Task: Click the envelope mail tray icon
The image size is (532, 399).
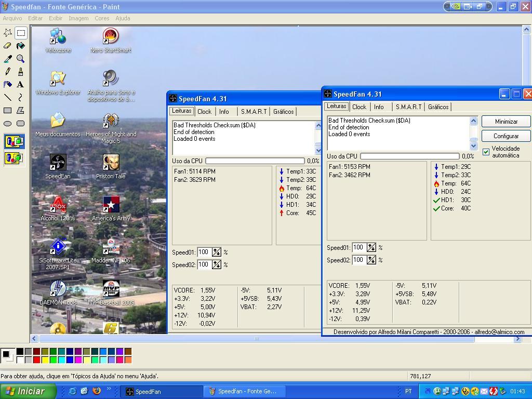Action: tap(484, 392)
